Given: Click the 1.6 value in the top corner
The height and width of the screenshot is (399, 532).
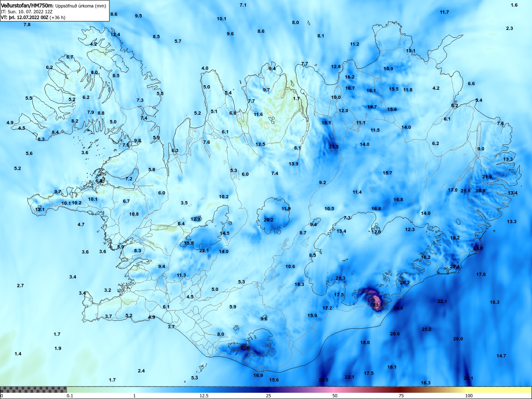Looking at the screenshot, I should (x=514, y=5).
